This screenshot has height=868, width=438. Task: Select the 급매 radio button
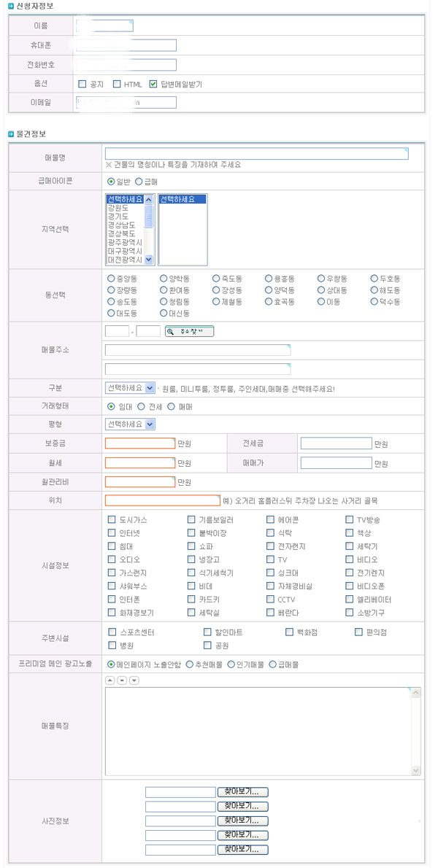[x=139, y=181]
